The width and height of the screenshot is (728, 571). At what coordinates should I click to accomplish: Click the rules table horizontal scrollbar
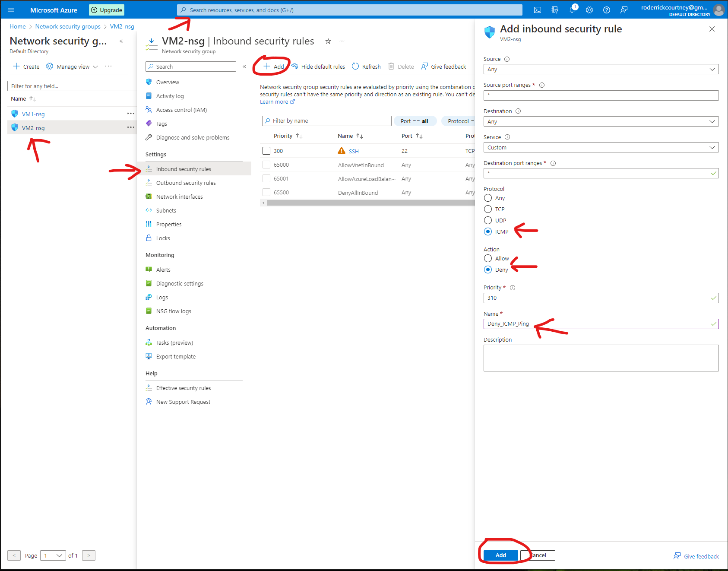(370, 203)
